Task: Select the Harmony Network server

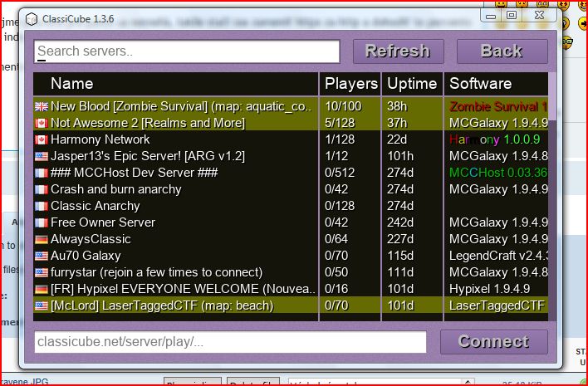Action: point(291,139)
